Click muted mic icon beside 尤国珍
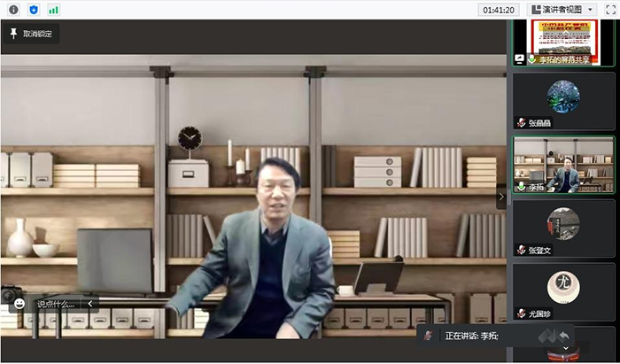Screen dimensions: 620x364 pos(521,314)
